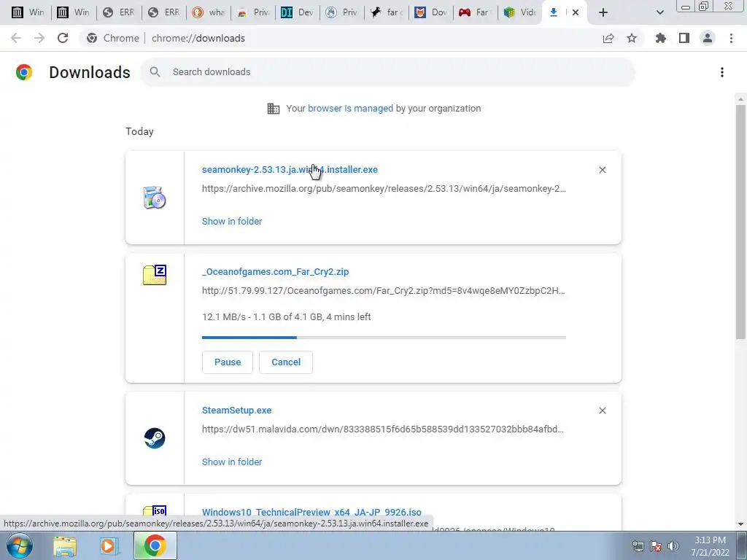Bookmark this page with the star icon

tap(632, 38)
